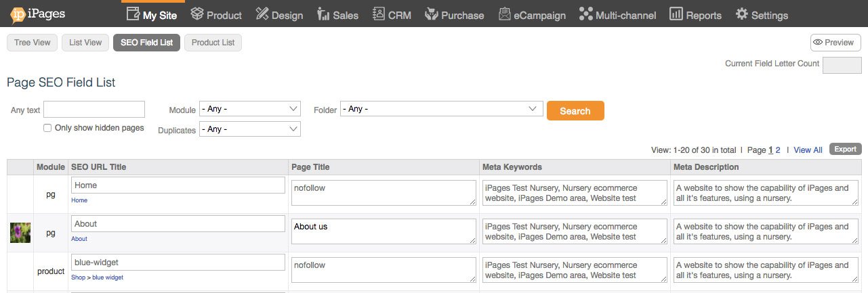Image resolution: width=868 pixels, height=293 pixels.
Task: Open Reports chart icon menu
Action: click(x=676, y=14)
